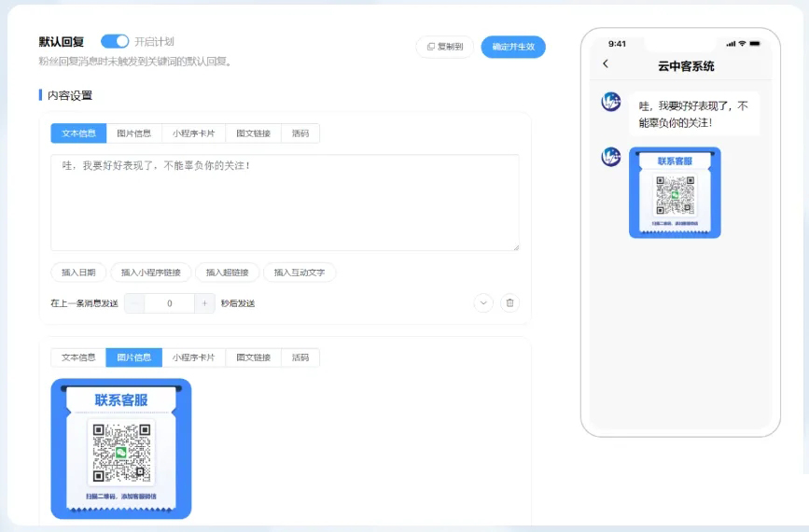Click the 插入日期 button
Screen dimensions: 809x532
coord(78,273)
